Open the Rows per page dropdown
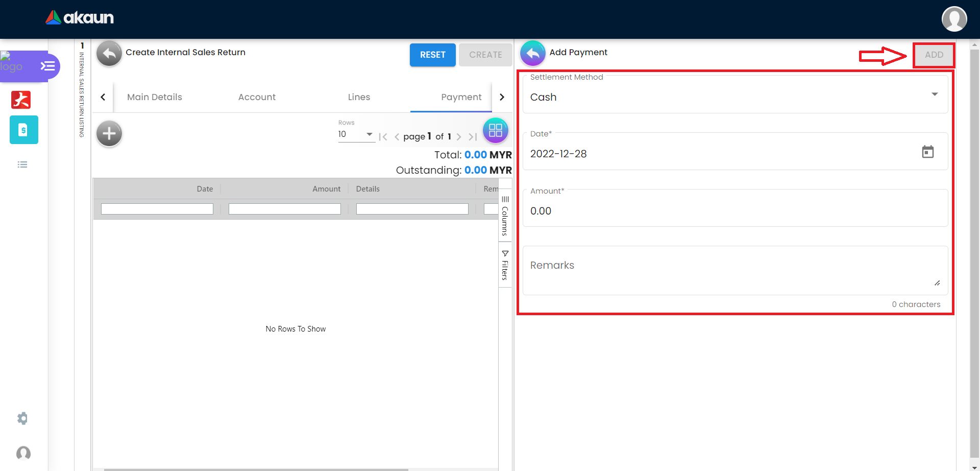Screen dimensions: 980x471 (x=356, y=134)
